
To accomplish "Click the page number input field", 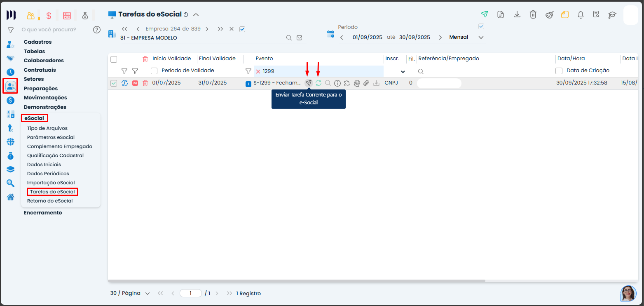I will point(191,293).
